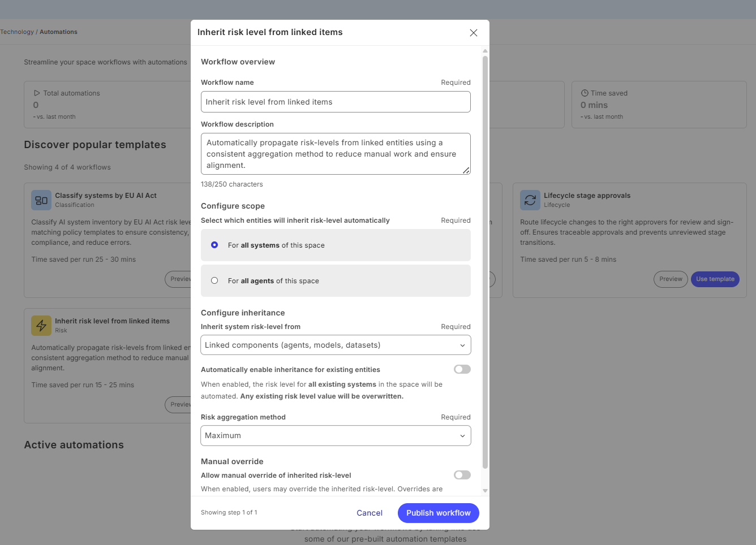
Task: Click the lightning bolt Risk template icon
Action: (41, 326)
